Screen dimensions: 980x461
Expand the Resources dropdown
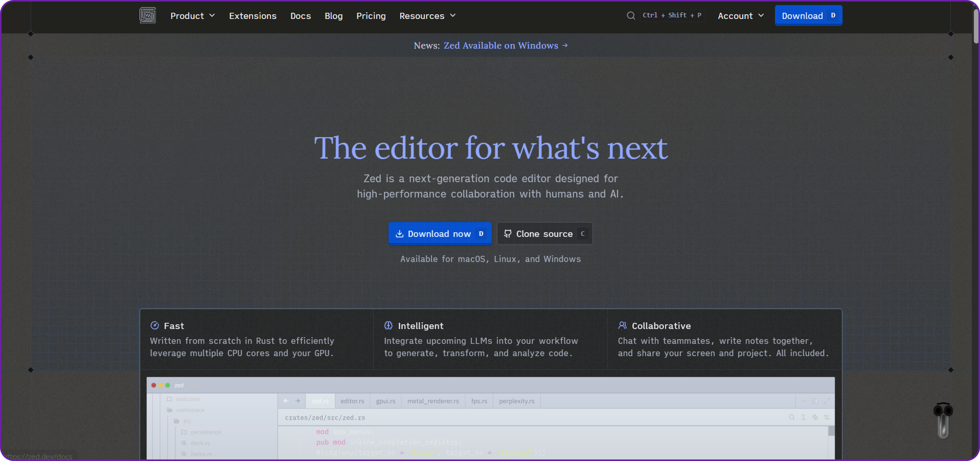coord(428,16)
